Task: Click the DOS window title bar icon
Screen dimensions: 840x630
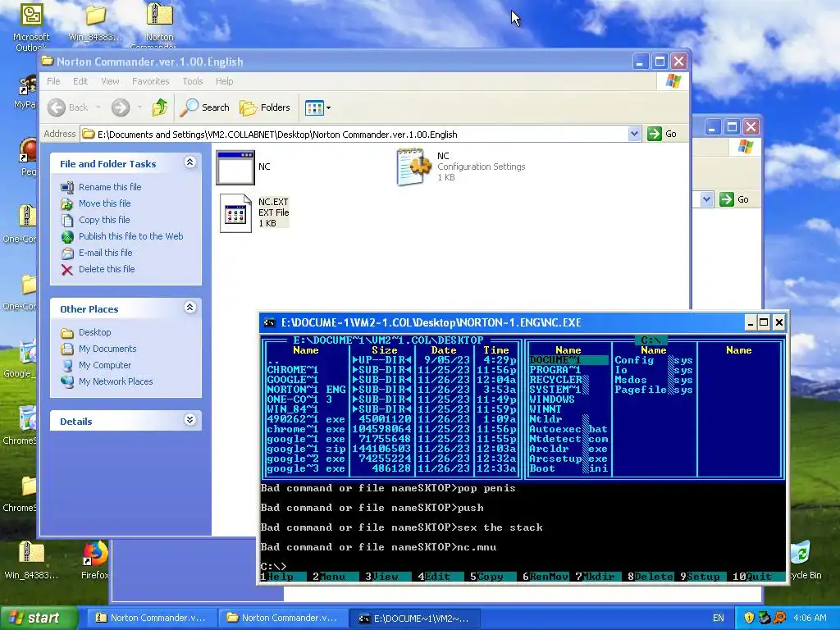Action: tap(269, 322)
